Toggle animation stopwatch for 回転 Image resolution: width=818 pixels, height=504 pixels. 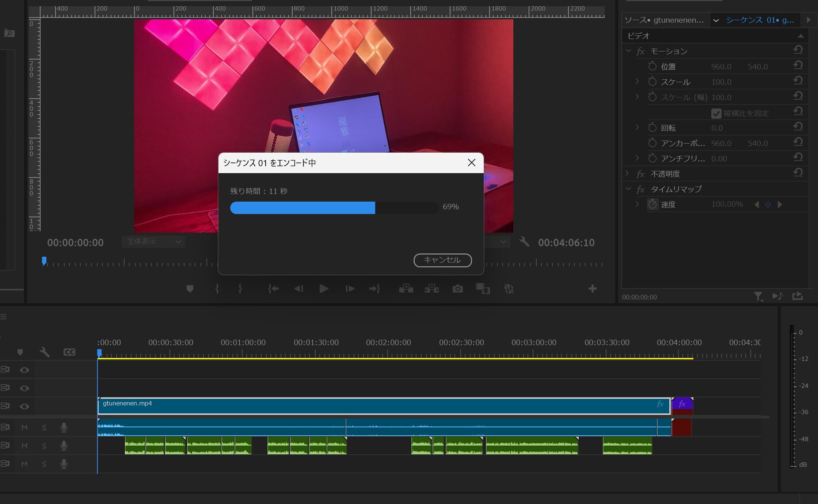click(652, 127)
